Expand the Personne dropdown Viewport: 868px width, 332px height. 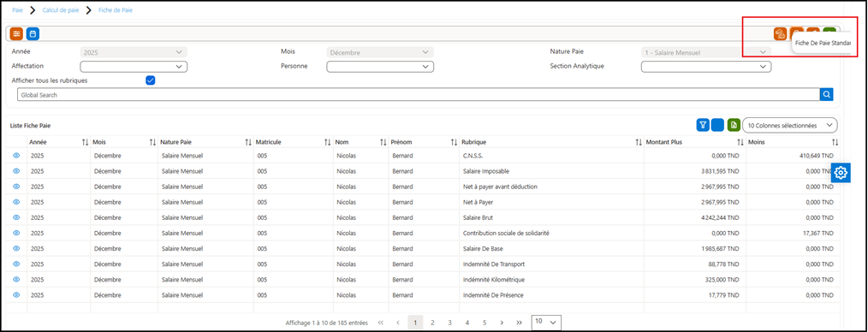(x=380, y=67)
